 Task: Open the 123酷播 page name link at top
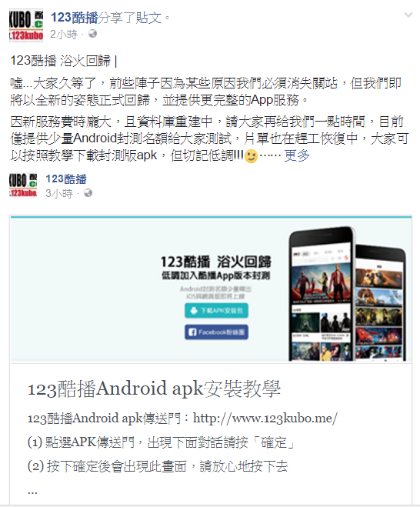pyautogui.click(x=75, y=18)
